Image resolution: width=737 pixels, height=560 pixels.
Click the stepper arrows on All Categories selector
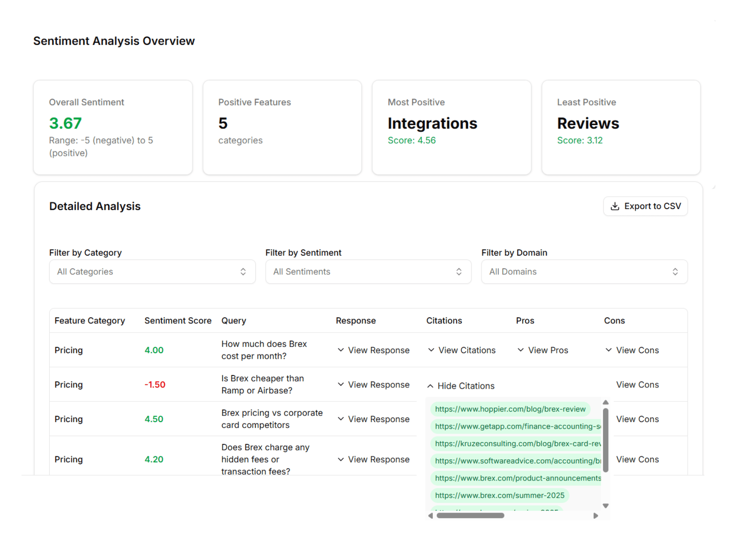click(x=243, y=271)
